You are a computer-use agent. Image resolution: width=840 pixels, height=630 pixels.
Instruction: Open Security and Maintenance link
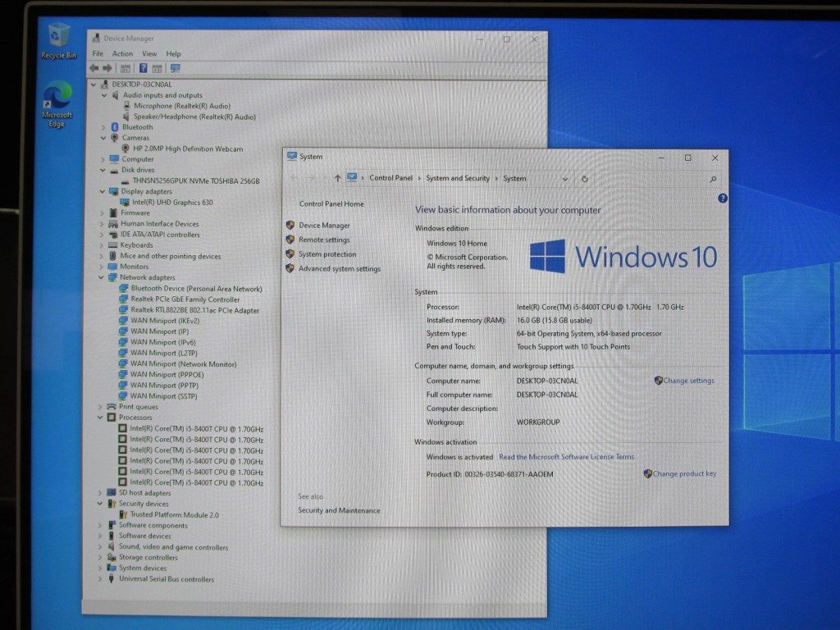[339, 510]
